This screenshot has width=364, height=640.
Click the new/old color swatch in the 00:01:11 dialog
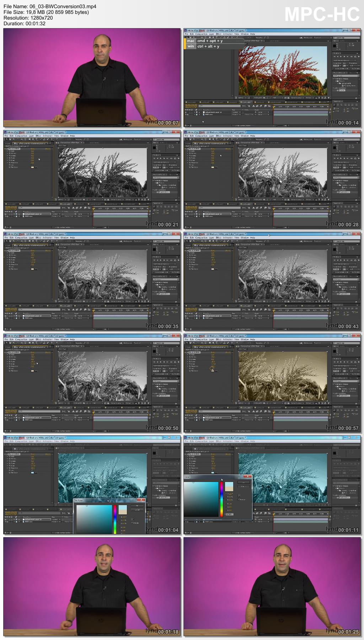click(x=229, y=487)
